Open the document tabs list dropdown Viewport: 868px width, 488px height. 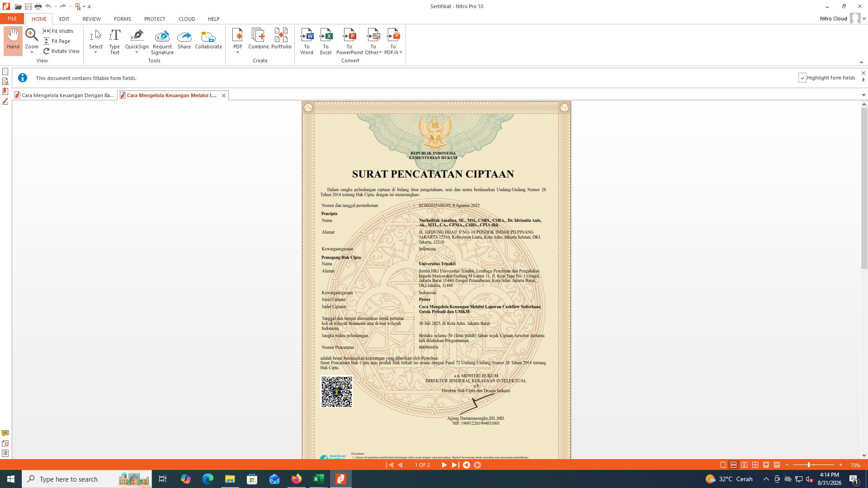tap(863, 95)
